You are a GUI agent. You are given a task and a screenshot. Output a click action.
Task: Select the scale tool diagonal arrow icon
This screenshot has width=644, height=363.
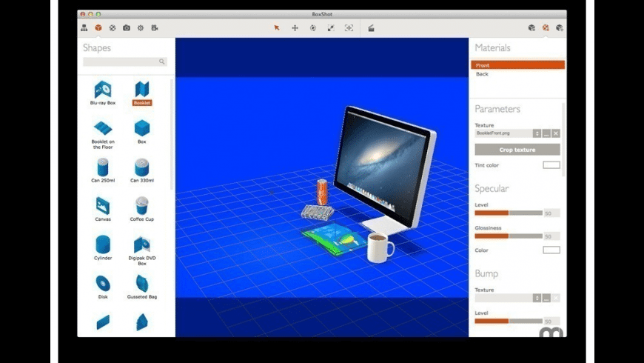tap(331, 28)
